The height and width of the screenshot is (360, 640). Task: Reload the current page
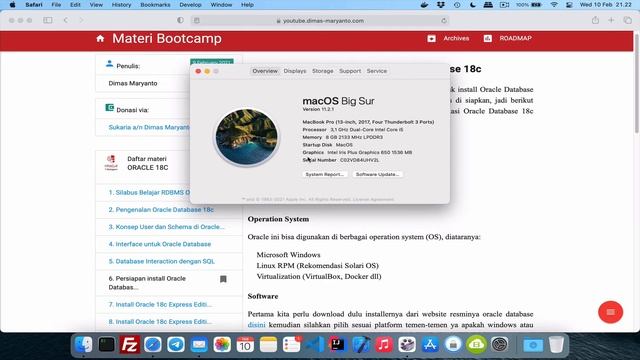click(x=444, y=20)
